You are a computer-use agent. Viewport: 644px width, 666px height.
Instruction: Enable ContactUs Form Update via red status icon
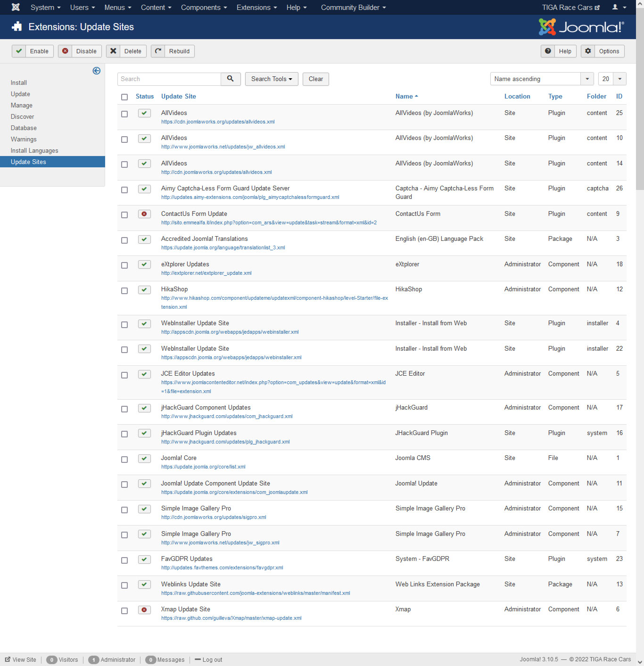coord(144,214)
